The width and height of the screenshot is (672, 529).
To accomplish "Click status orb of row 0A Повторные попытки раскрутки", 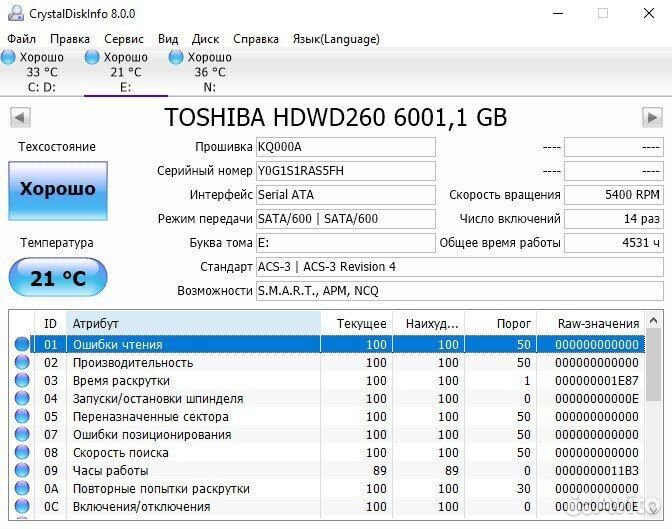I will 22,488.
